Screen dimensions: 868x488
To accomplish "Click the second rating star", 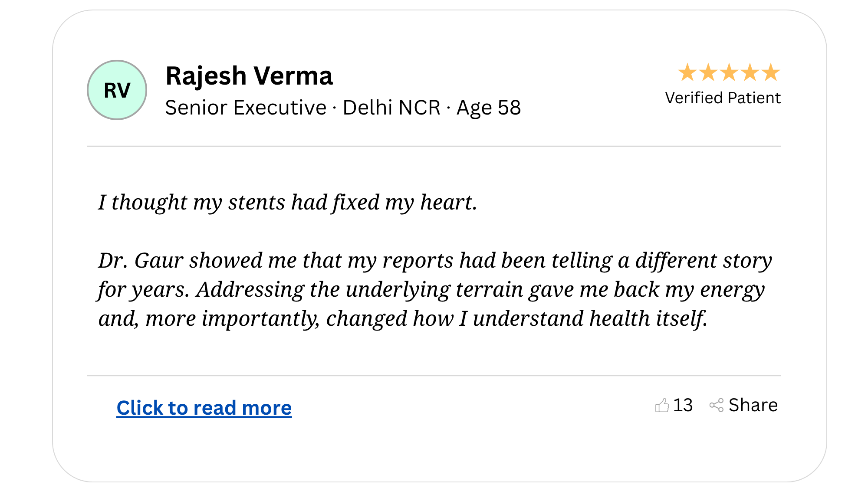I will pyautogui.click(x=708, y=72).
